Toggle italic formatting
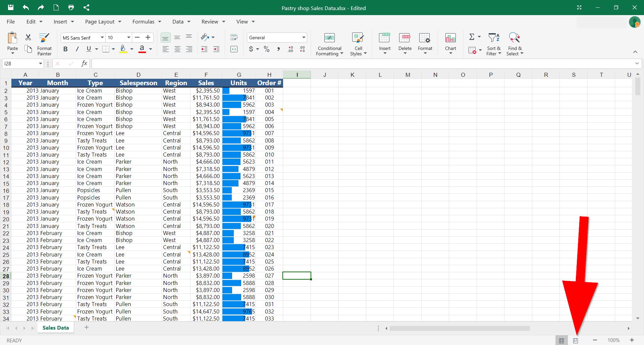The width and height of the screenshot is (644, 345). (x=77, y=49)
